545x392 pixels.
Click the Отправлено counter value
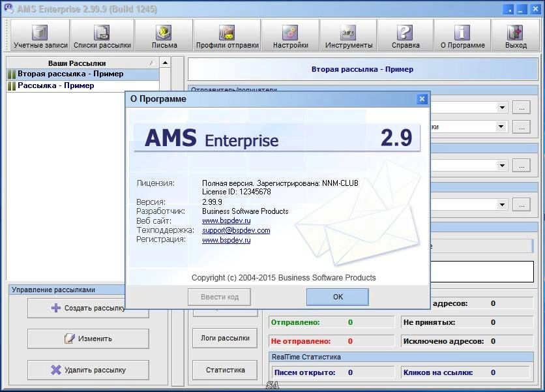tap(350, 322)
